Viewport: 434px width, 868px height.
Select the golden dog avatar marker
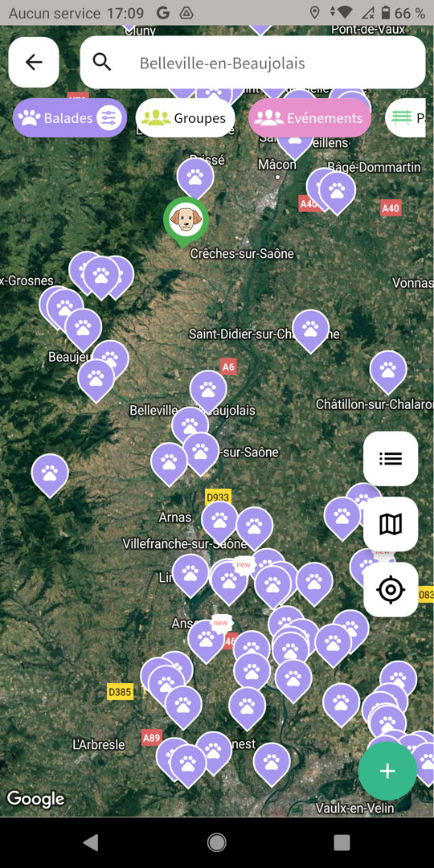186,221
